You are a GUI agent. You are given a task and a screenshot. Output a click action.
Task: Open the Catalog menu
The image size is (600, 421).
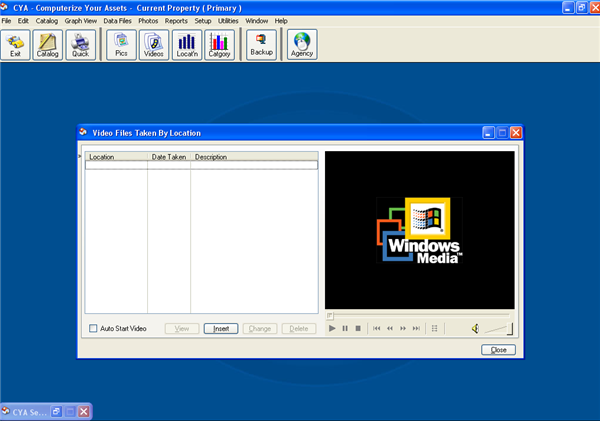click(x=47, y=21)
